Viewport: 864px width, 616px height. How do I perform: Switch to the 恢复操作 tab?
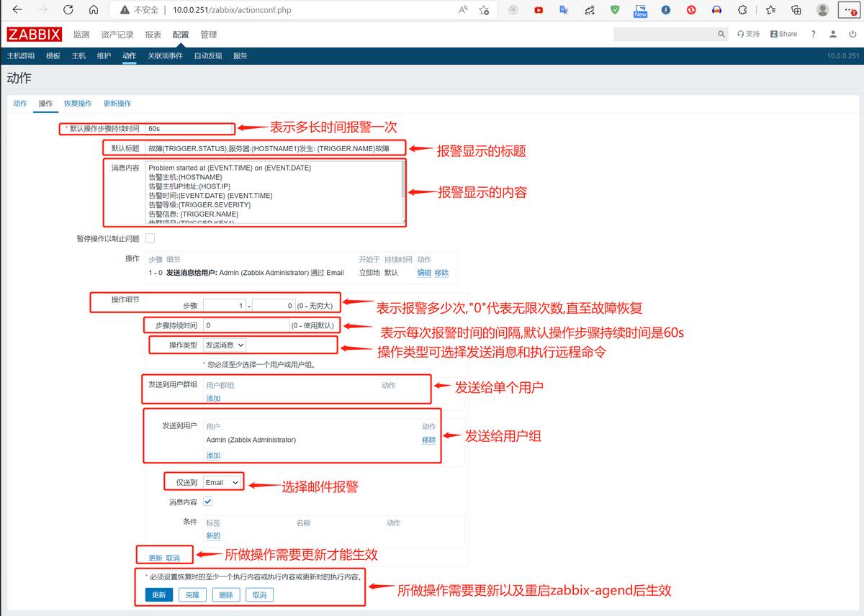click(78, 103)
